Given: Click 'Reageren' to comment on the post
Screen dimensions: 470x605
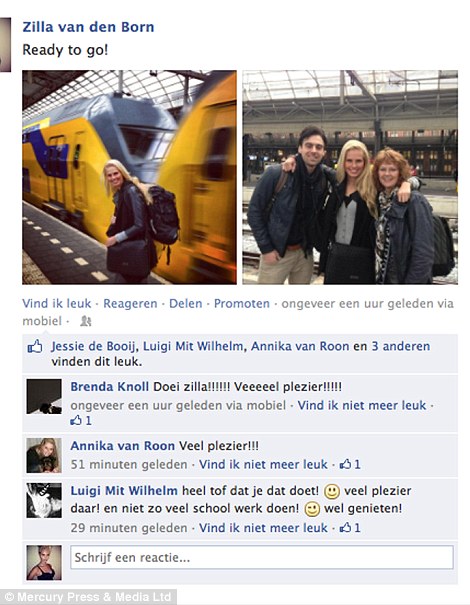Looking at the screenshot, I should (x=130, y=304).
